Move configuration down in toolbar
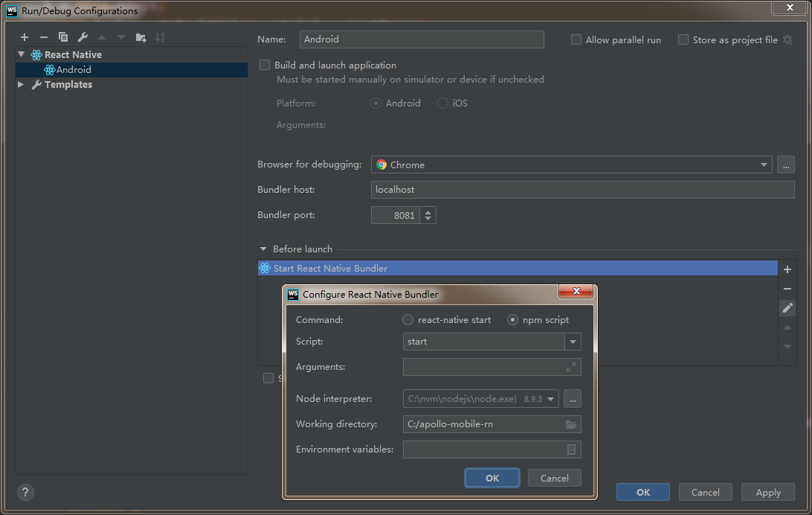The width and height of the screenshot is (812, 515). coord(121,37)
